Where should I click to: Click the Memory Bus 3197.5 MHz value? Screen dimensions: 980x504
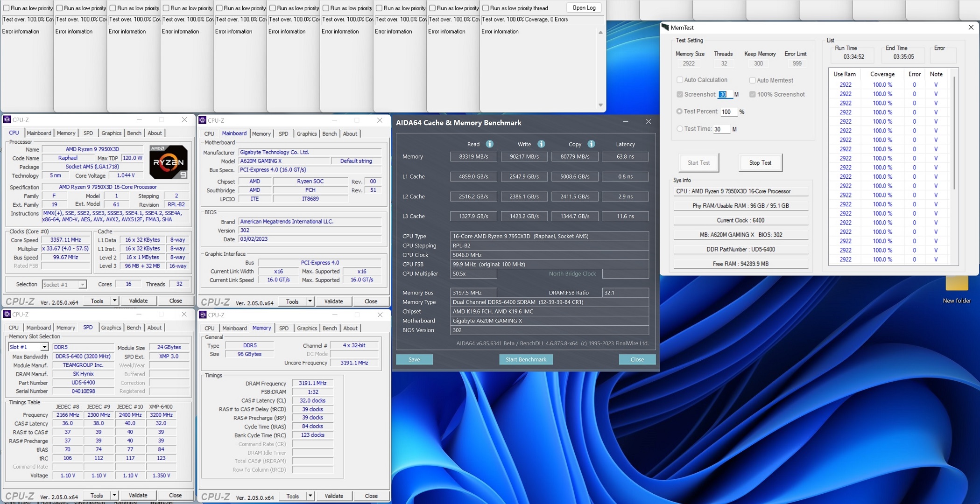click(473, 293)
